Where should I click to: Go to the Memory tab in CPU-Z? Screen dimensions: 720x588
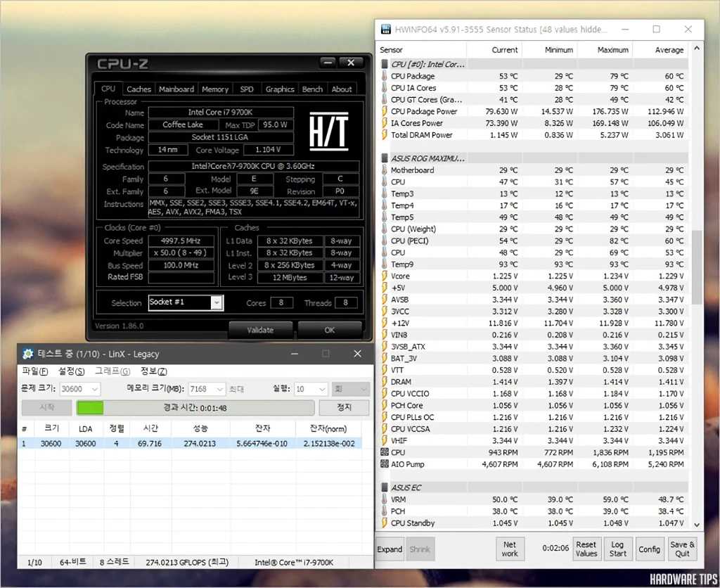(215, 89)
